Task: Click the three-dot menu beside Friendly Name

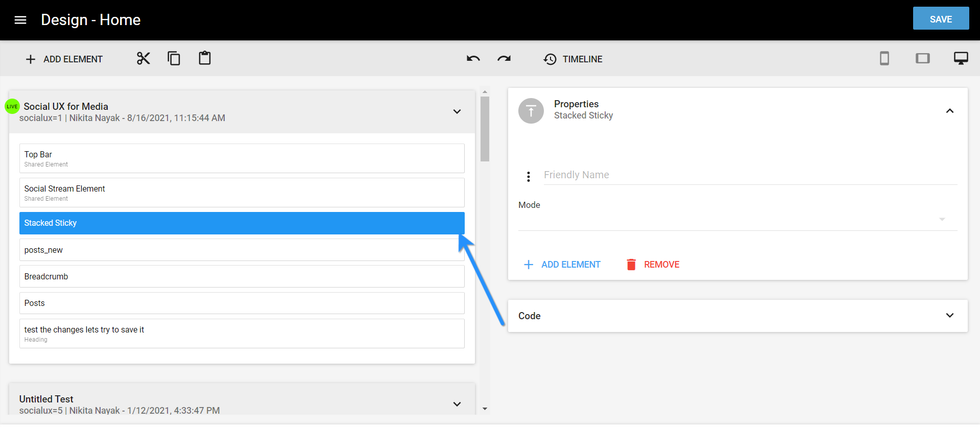Action: click(528, 177)
